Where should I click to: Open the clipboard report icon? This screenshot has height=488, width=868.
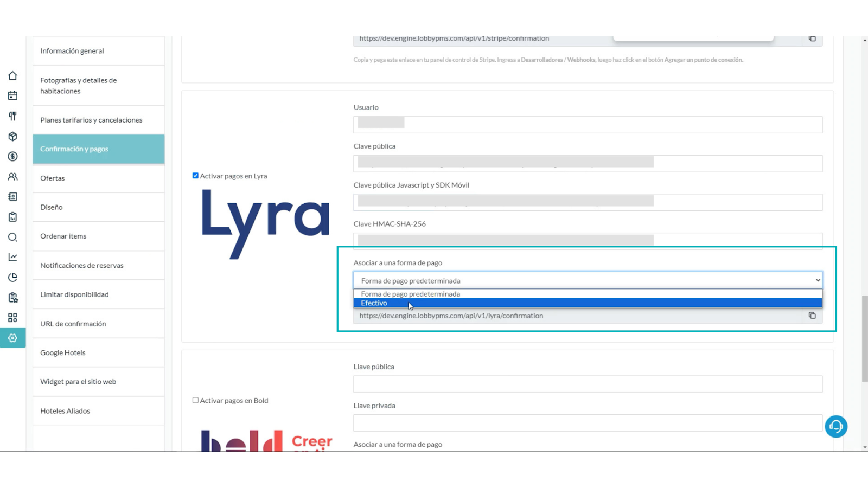(12, 217)
